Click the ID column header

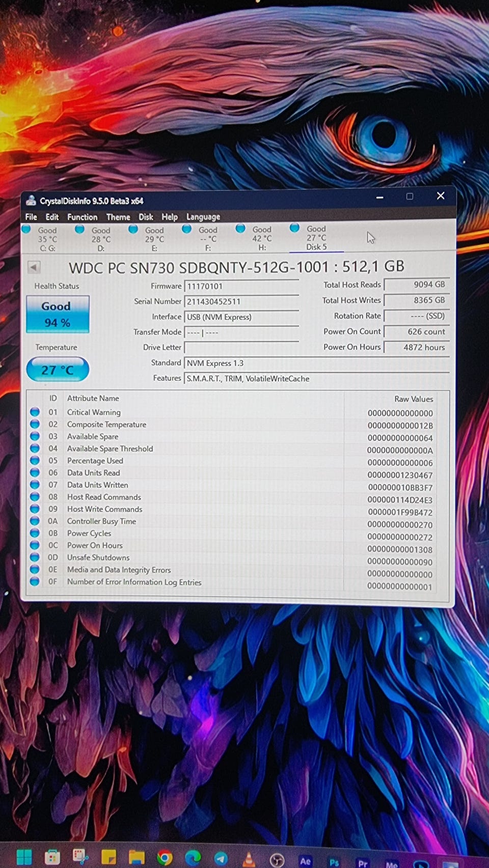point(53,398)
